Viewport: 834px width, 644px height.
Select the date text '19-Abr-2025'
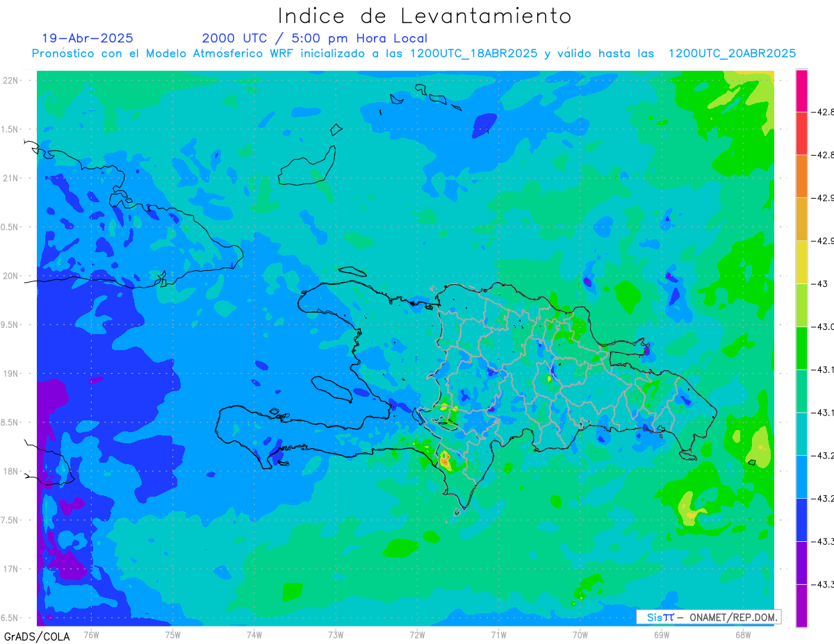[x=88, y=38]
